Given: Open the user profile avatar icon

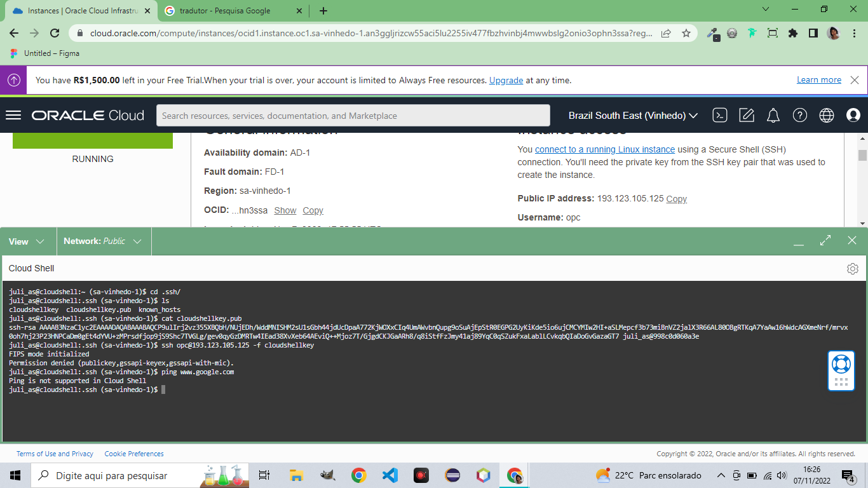Looking at the screenshot, I should [x=853, y=115].
